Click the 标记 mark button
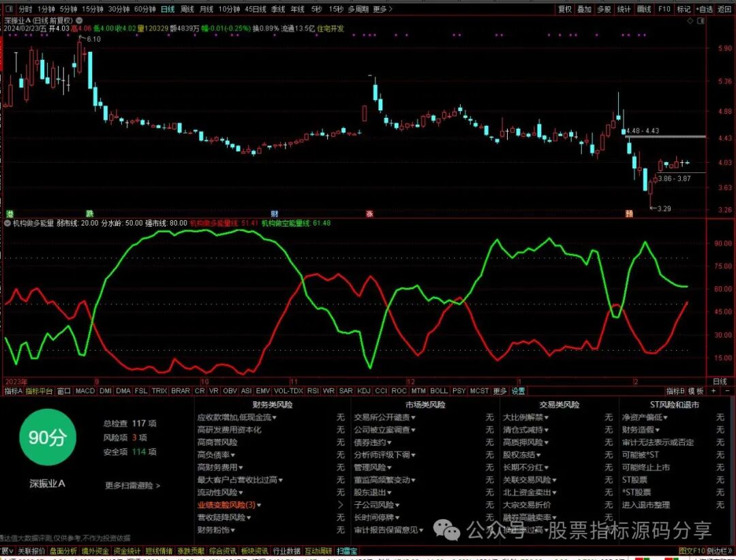The image size is (736, 560). pos(684,9)
